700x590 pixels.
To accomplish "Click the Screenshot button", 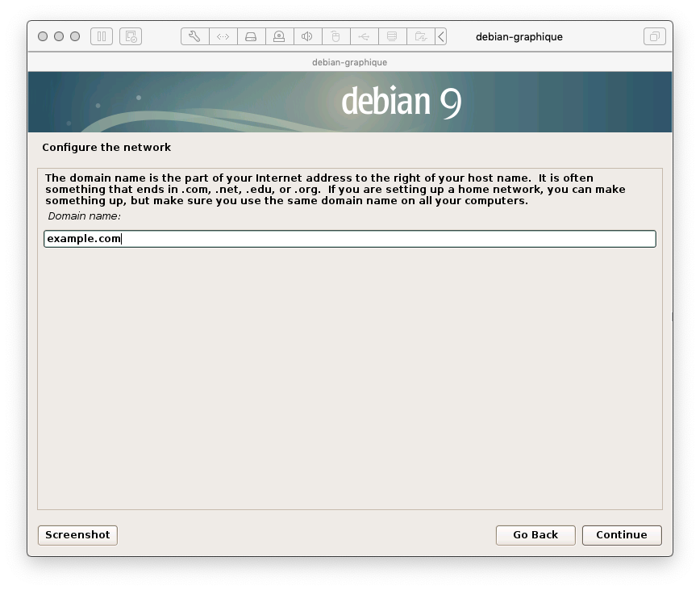I will click(77, 535).
